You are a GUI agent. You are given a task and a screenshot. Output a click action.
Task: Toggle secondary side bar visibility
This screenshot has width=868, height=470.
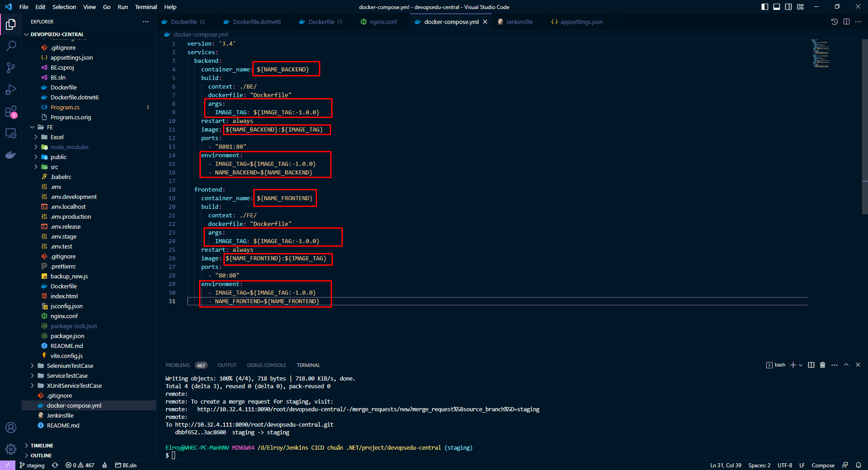788,7
